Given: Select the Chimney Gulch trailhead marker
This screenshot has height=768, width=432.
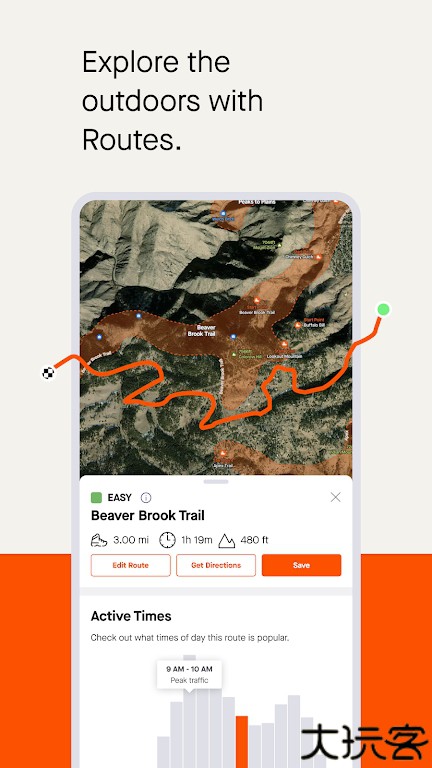Looking at the screenshot, I should 319,256.
